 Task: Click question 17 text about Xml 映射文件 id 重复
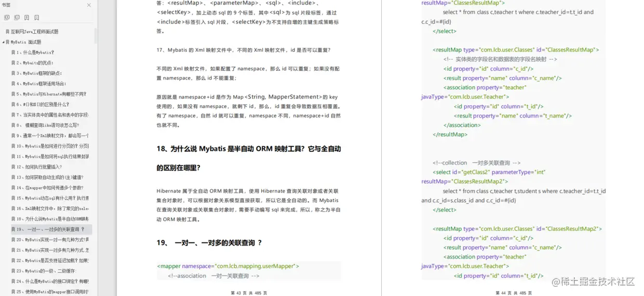point(243,50)
